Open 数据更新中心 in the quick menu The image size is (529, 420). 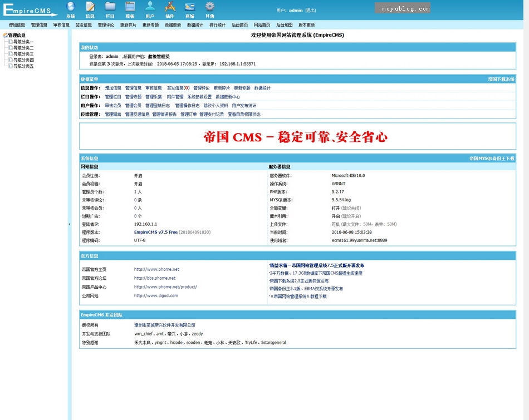click(228, 97)
